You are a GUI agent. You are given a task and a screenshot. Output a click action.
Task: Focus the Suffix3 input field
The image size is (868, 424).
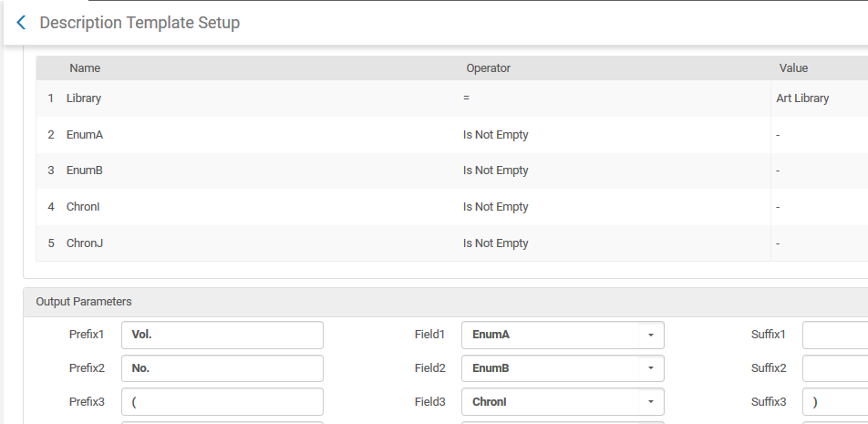(x=834, y=402)
